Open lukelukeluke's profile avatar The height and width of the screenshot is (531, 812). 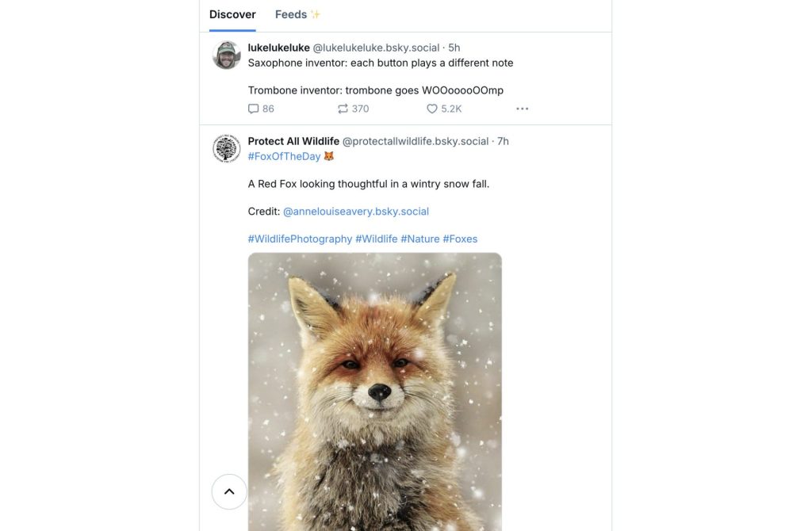pyautogui.click(x=226, y=55)
